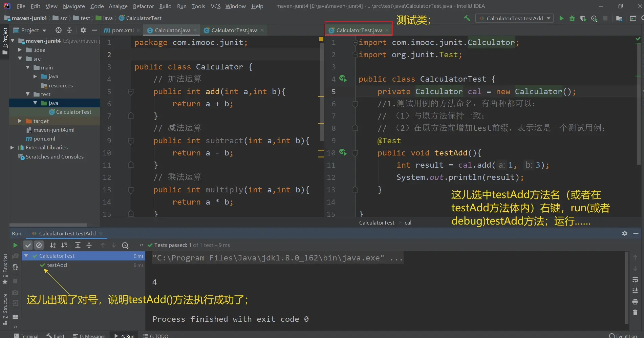Screen dimensions: 644x338
Task: Open Project panel gear settings
Action: (x=83, y=30)
